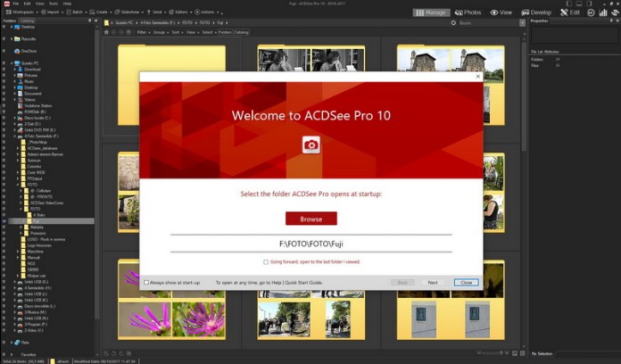Image resolution: width=621 pixels, height=364 pixels.
Task: Toggle Easy-Select box beside Download
Action: (x=4, y=70)
